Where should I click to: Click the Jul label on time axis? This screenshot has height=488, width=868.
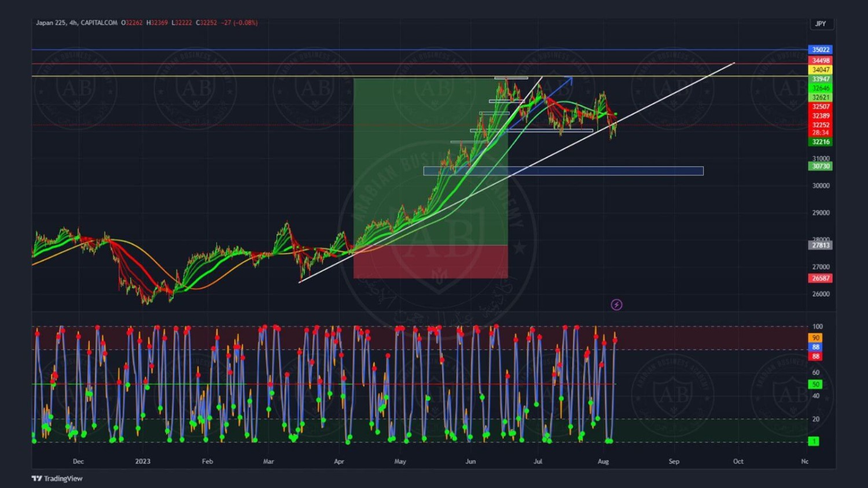(538, 461)
